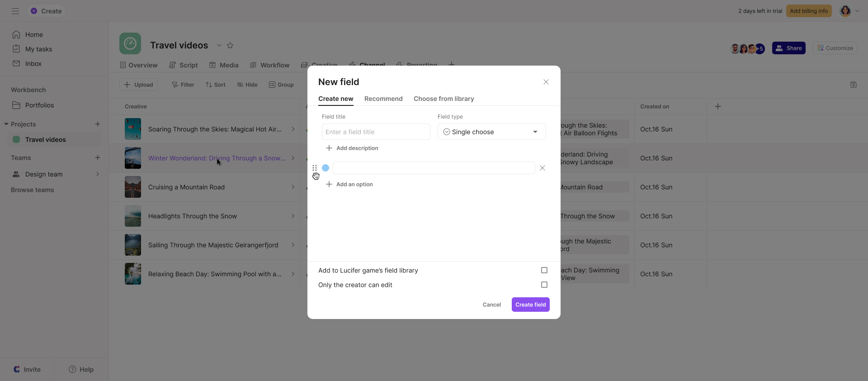This screenshot has width=868, height=381.
Task: Open the Field type Single choose dropdown
Action: pyautogui.click(x=491, y=132)
